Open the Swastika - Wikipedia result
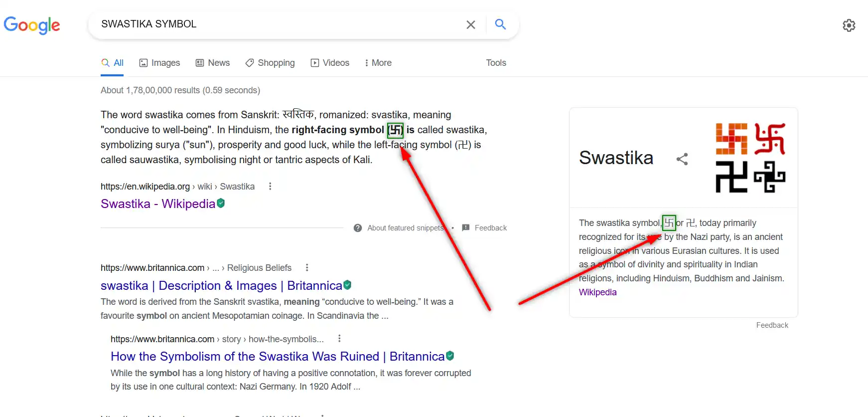 [158, 204]
